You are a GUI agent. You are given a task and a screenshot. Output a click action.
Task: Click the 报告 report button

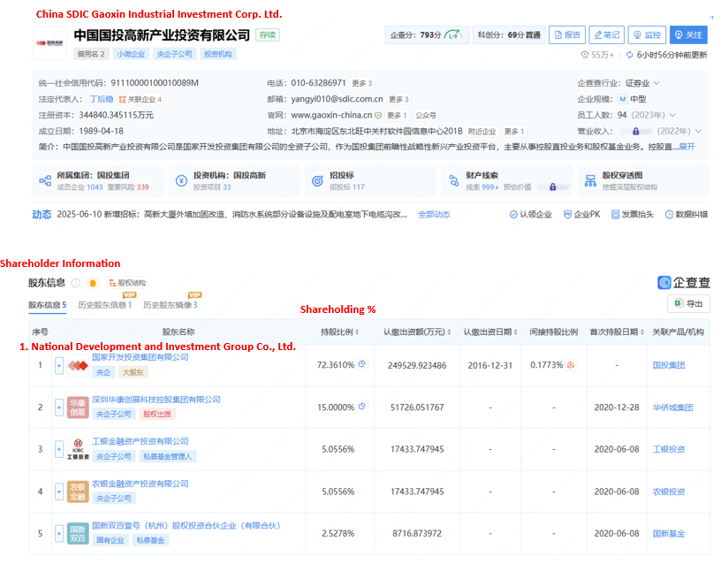[x=567, y=35]
